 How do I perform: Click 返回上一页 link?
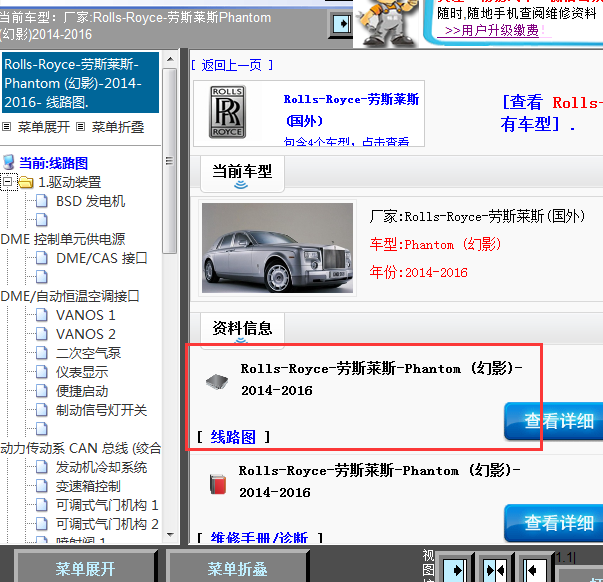(232, 65)
